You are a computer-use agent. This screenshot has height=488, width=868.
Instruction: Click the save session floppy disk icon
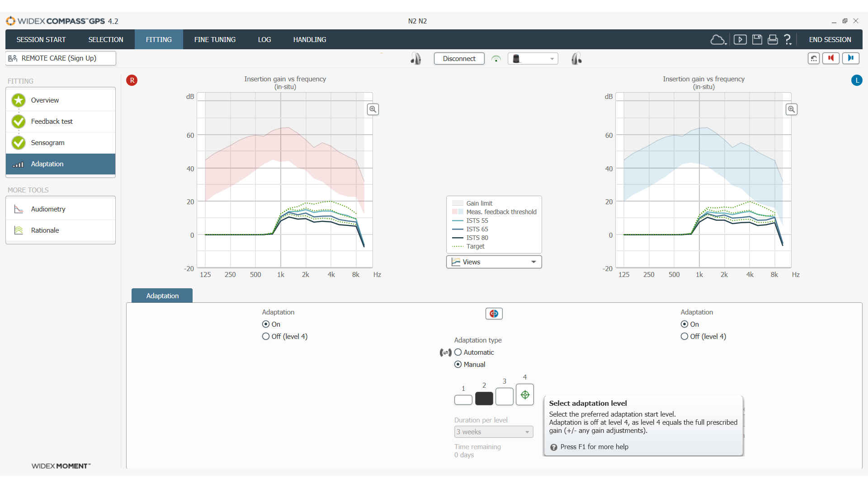pos(757,40)
